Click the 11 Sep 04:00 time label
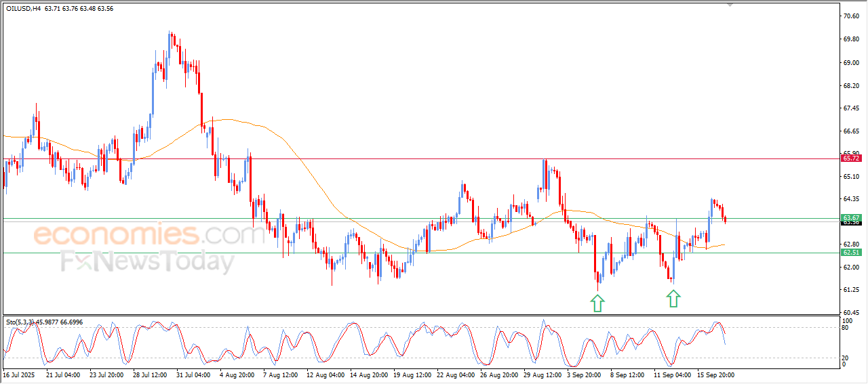868x384 pixels. 671,375
